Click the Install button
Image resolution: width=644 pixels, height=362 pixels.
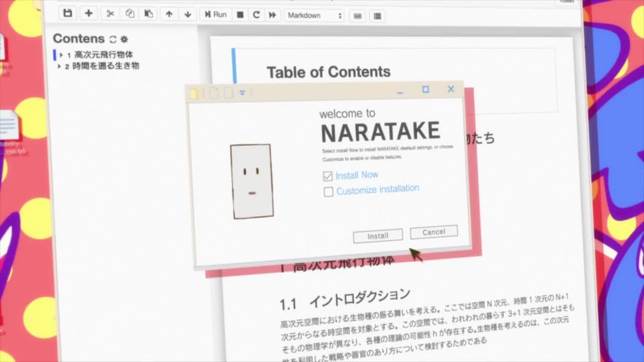click(x=377, y=235)
